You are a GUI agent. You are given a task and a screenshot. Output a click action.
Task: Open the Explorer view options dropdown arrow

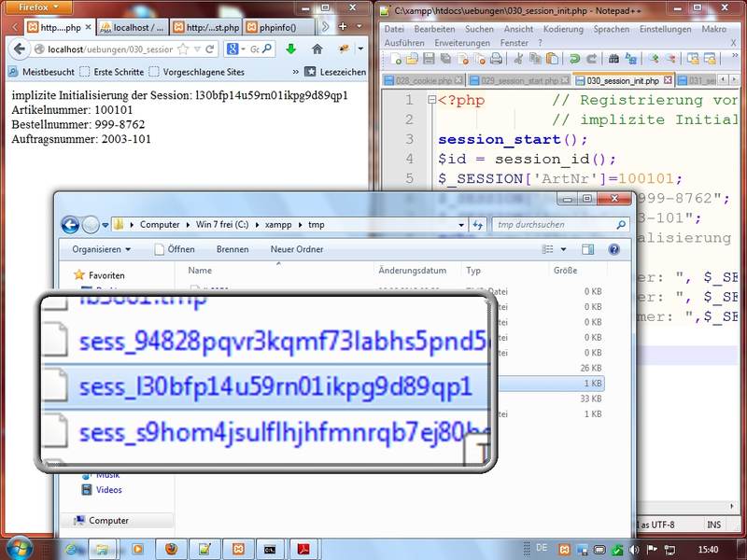tap(564, 249)
